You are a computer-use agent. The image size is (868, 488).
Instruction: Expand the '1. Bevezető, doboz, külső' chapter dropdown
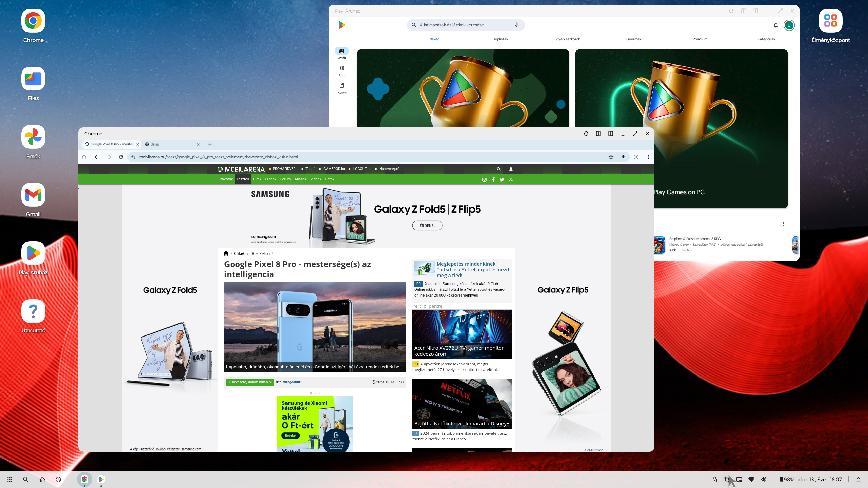click(x=250, y=382)
